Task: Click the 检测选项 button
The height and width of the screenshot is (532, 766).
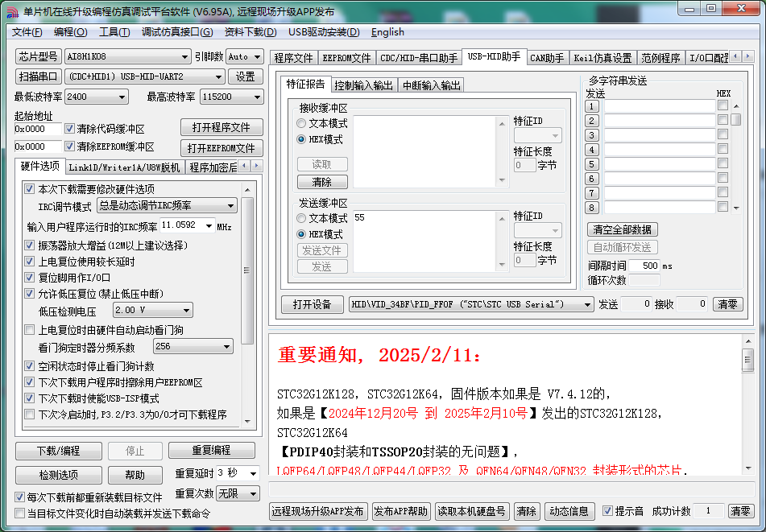Action: (x=59, y=475)
